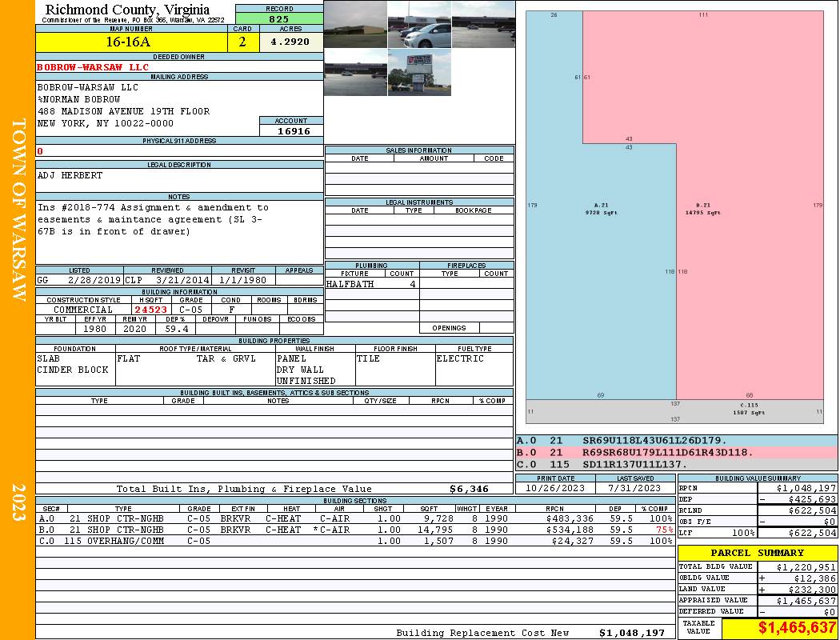This screenshot has width=840, height=640.
Task: Select the shopping center sign photo
Action: click(419, 72)
